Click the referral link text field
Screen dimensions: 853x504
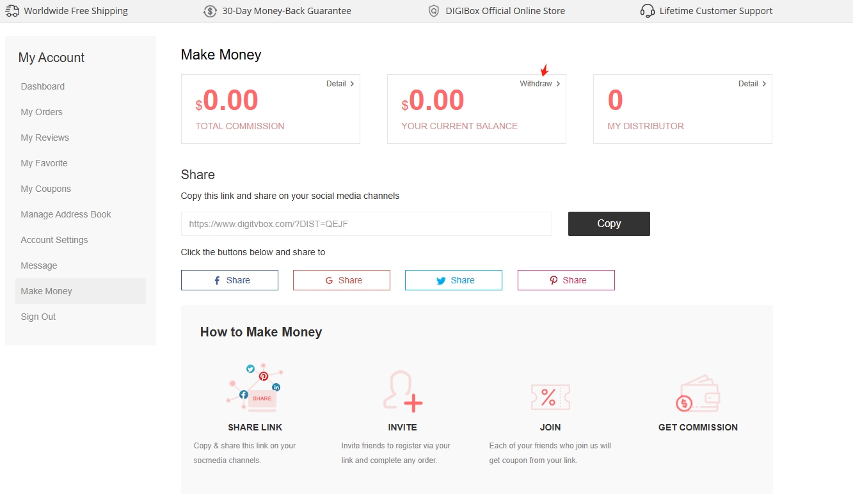366,224
